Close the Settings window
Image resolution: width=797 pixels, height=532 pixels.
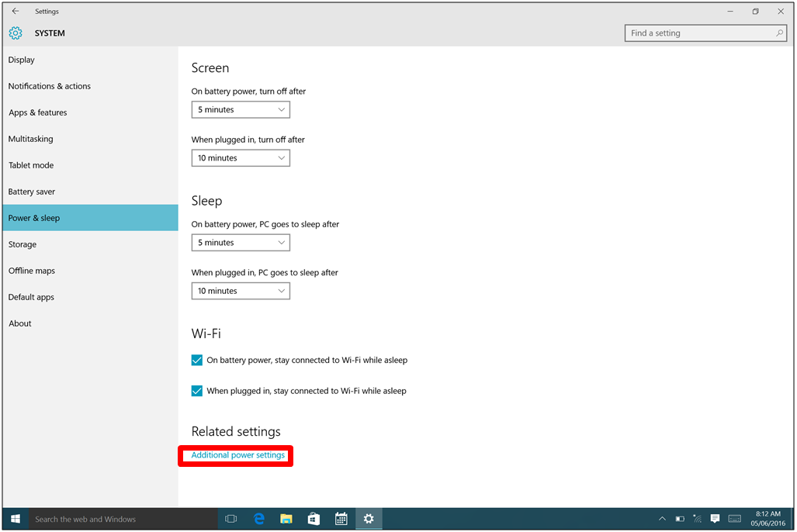click(x=781, y=11)
